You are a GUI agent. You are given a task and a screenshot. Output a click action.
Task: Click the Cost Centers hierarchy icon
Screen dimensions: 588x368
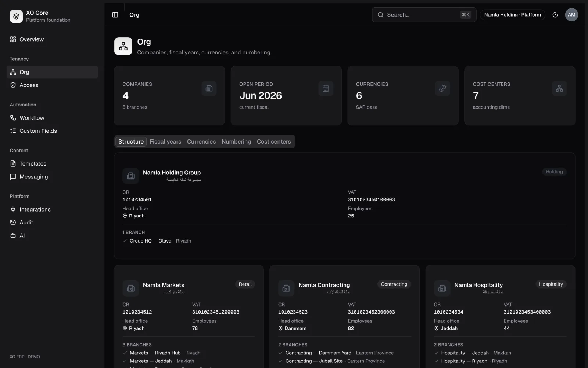point(559,88)
